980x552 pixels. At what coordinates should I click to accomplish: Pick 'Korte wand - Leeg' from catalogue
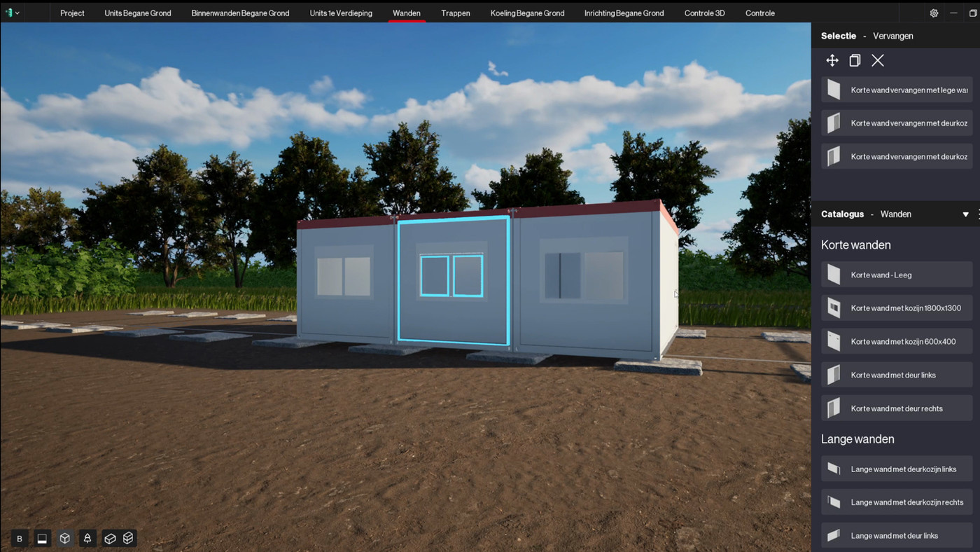coord(897,275)
